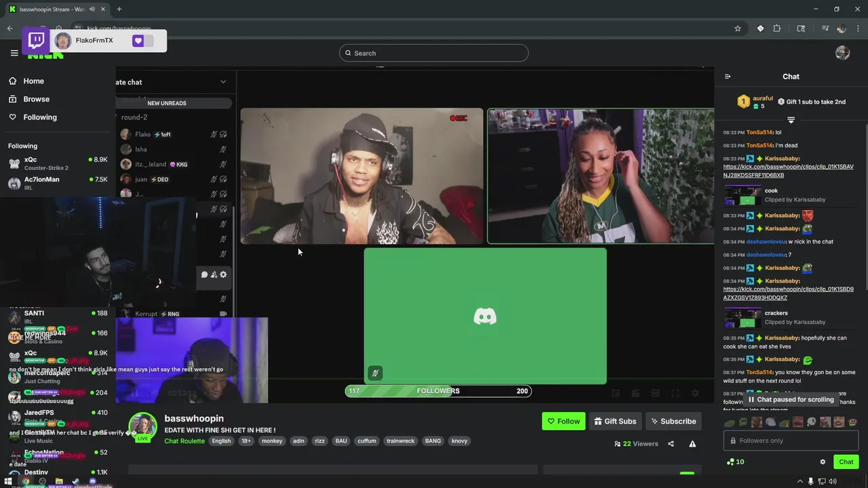The image size is (868, 488).
Task: Toggle theater mode icon in player
Action: click(655, 393)
